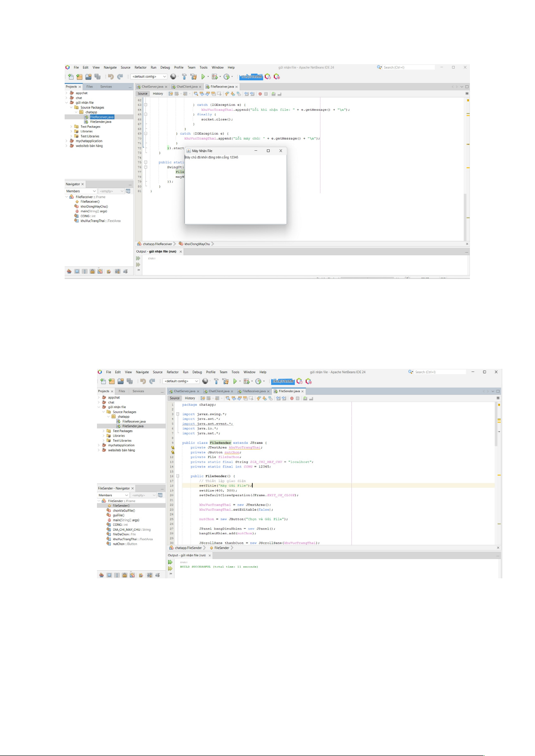Screen dimensions: 535x756
Task: Open Members dropdown in FileSender Navigator
Action: (x=112, y=495)
